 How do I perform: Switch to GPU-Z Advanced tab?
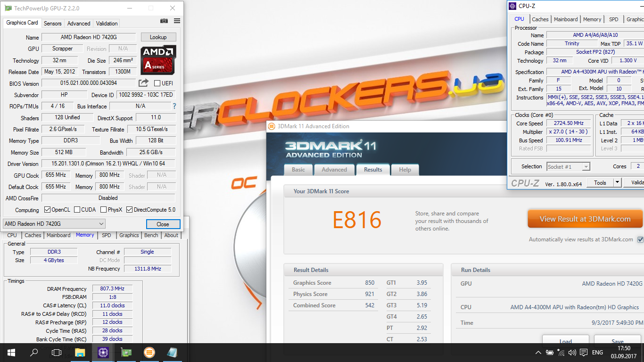click(x=79, y=23)
